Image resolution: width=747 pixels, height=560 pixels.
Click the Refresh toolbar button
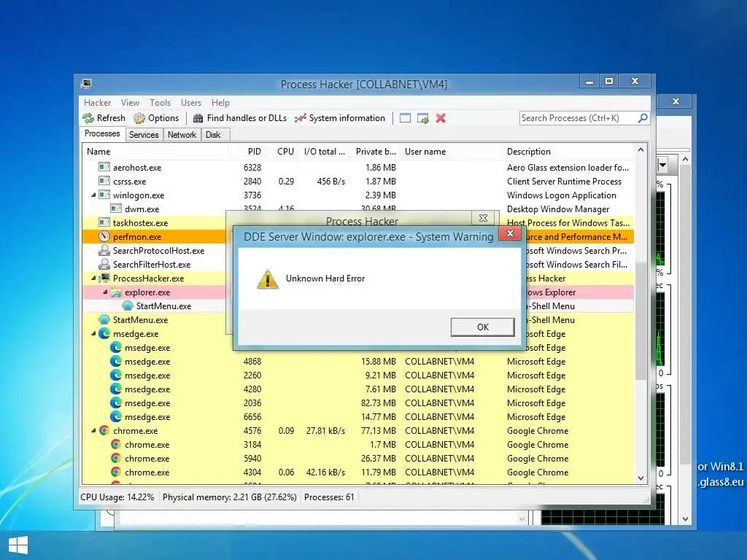(104, 118)
